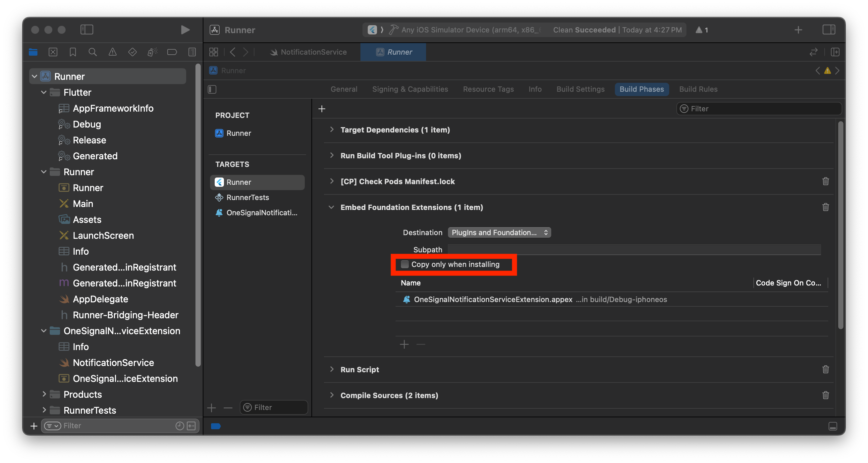Enable Copy only when installing checkbox
The height and width of the screenshot is (463, 868).
click(405, 264)
